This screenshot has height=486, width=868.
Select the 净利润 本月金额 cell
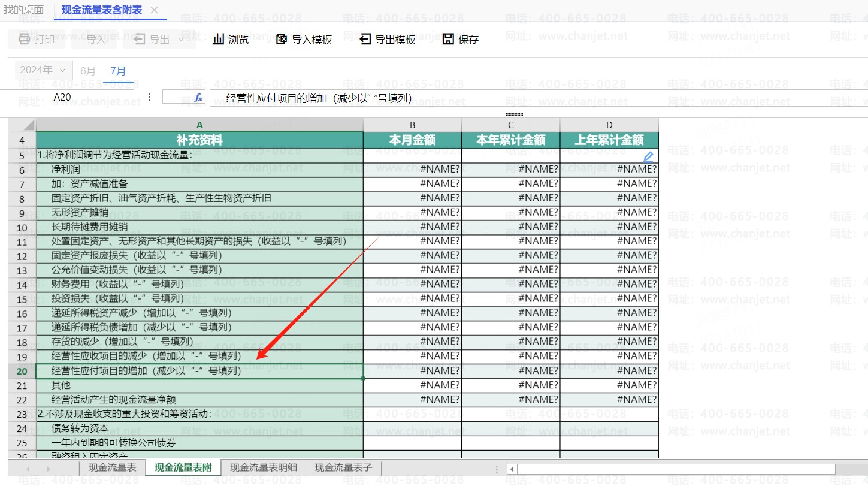[x=412, y=169]
